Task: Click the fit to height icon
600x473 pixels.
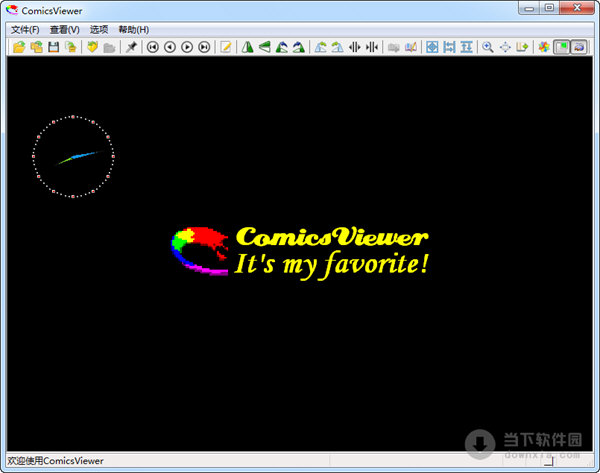Action: coord(466,47)
